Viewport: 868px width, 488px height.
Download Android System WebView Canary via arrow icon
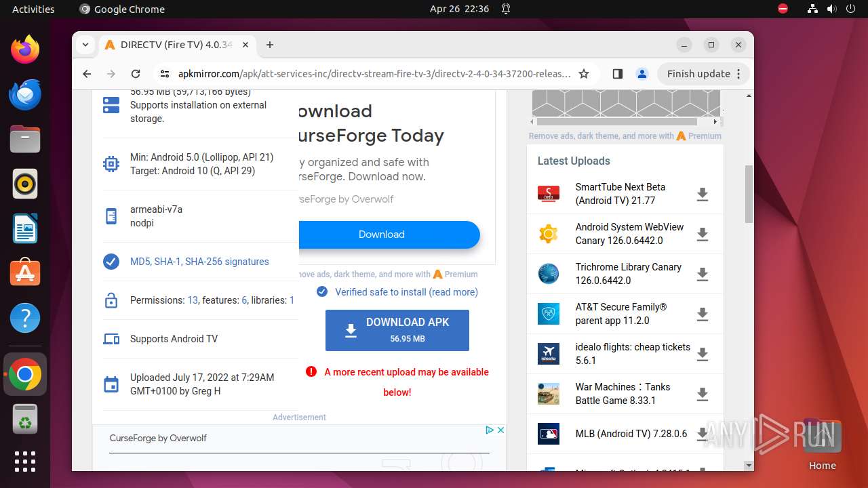pos(703,235)
